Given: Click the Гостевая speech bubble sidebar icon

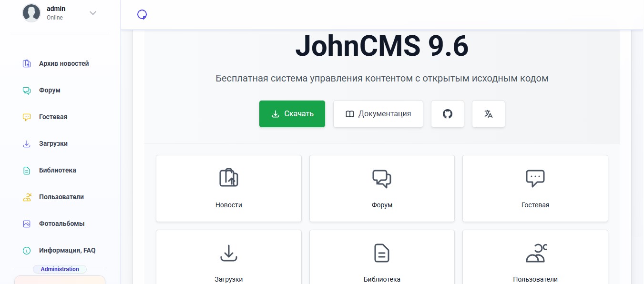Looking at the screenshot, I should pyautogui.click(x=27, y=117).
